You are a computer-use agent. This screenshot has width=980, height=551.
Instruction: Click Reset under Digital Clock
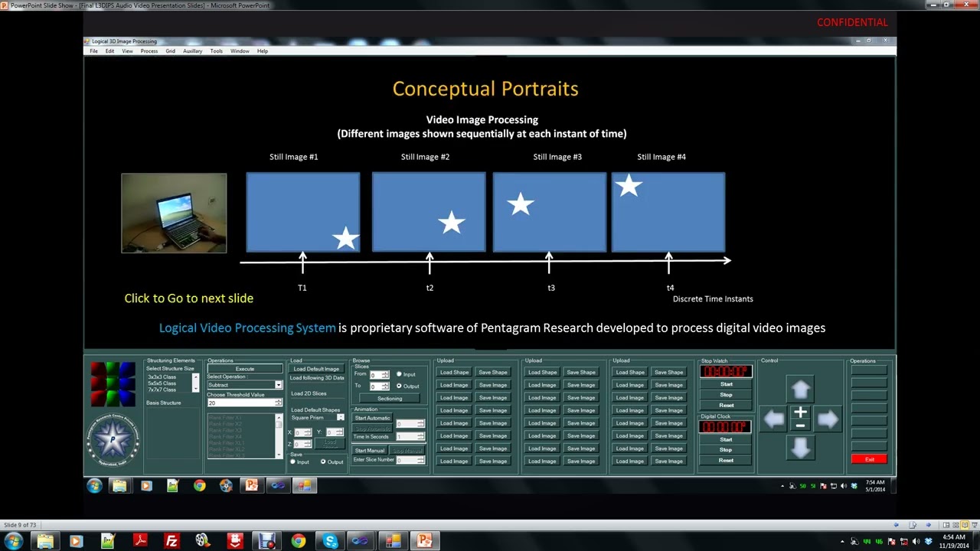pos(726,460)
